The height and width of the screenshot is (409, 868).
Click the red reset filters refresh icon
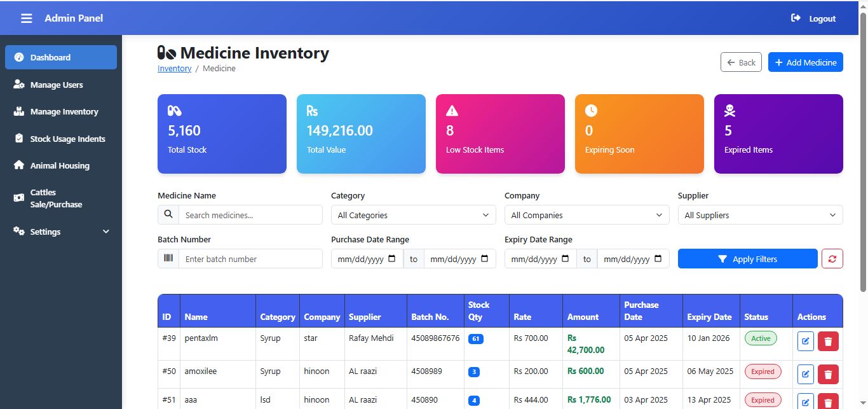point(832,259)
